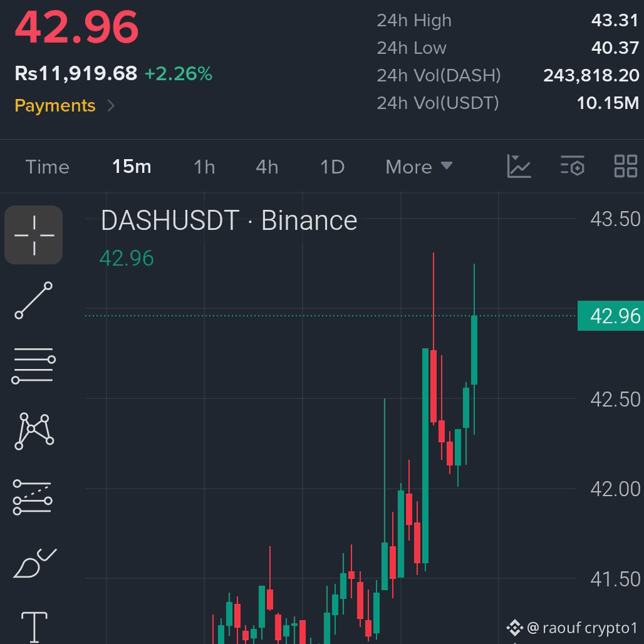Screen dimensions: 644x644
Task: Click the green 42.96 under chart title
Action: pos(127,258)
